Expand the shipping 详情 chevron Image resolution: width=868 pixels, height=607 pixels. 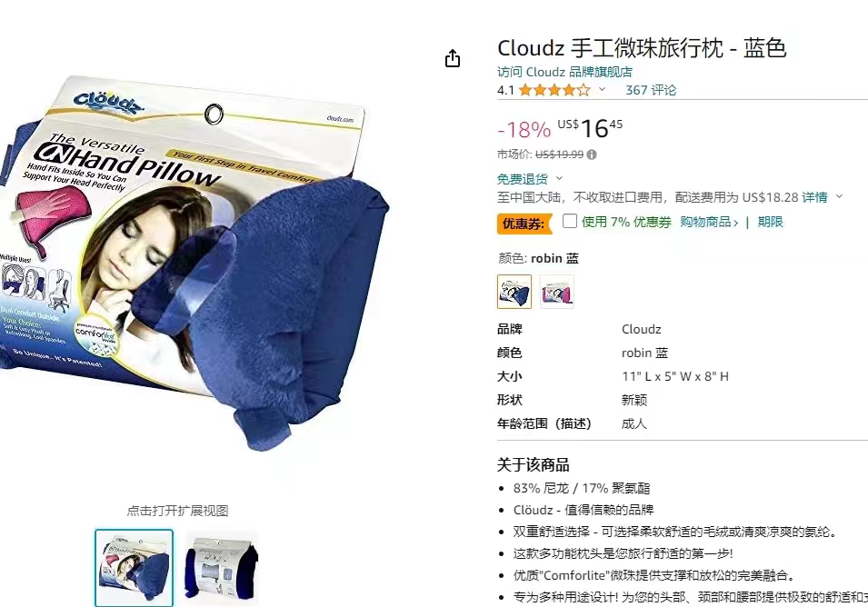click(x=839, y=196)
